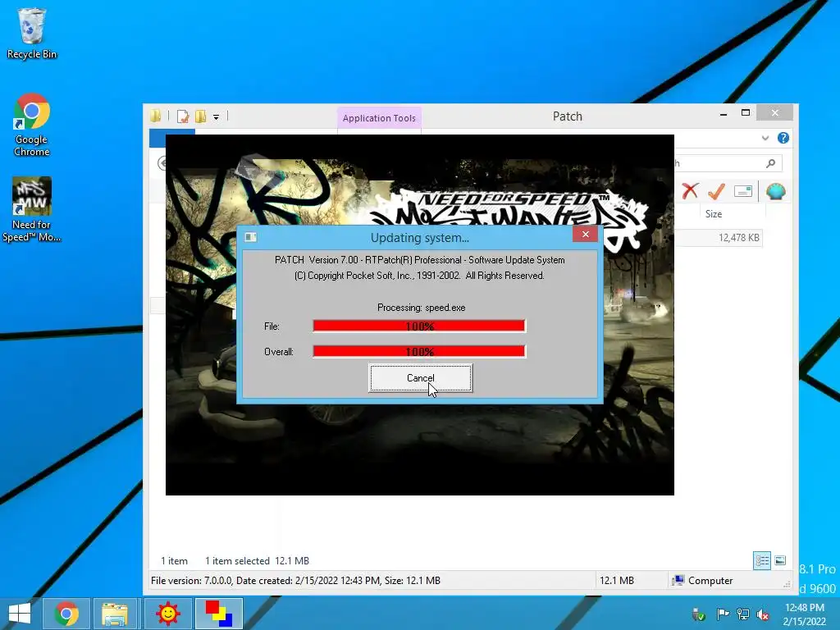Open the sun icon taskbar app
The width and height of the screenshot is (840, 630).
[x=167, y=614]
